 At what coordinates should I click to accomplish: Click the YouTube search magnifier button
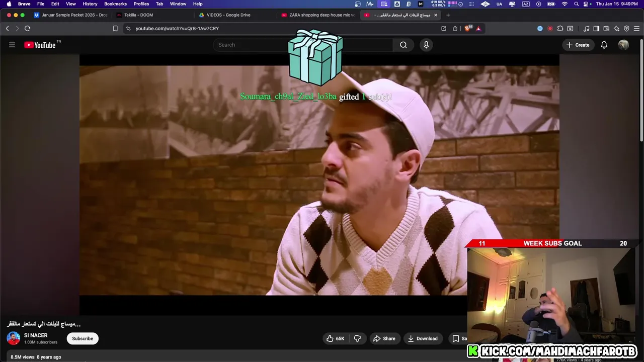404,45
